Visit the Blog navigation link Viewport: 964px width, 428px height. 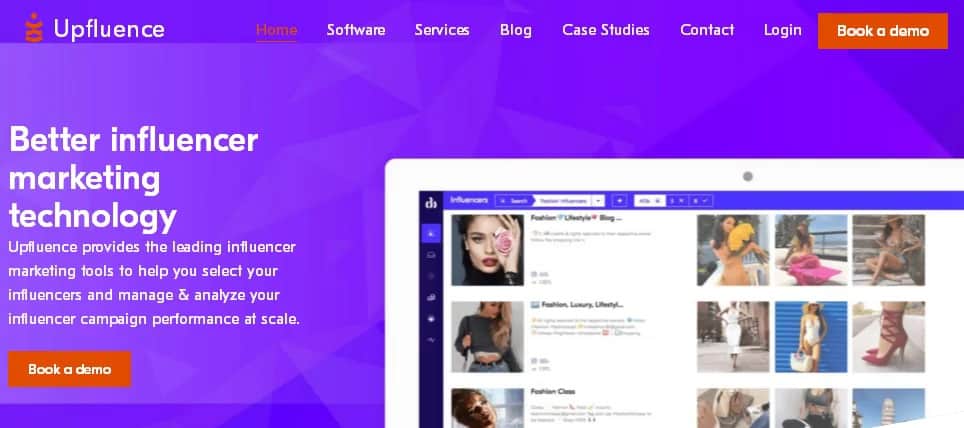pos(516,30)
